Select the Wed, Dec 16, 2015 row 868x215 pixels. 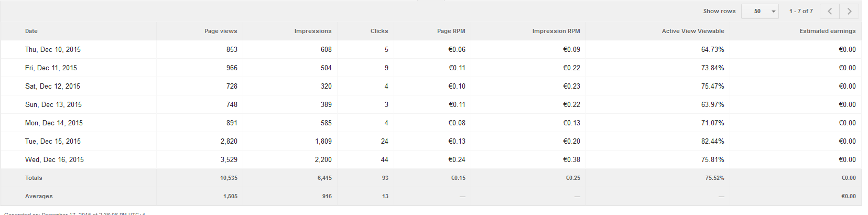[55, 159]
